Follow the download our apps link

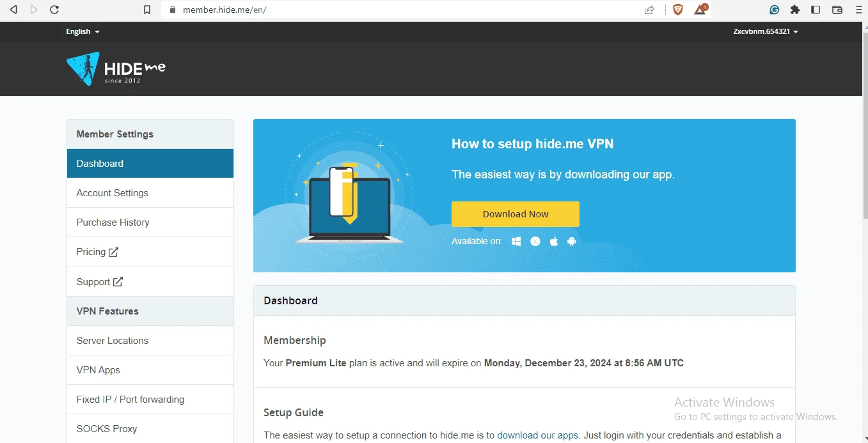(537, 435)
